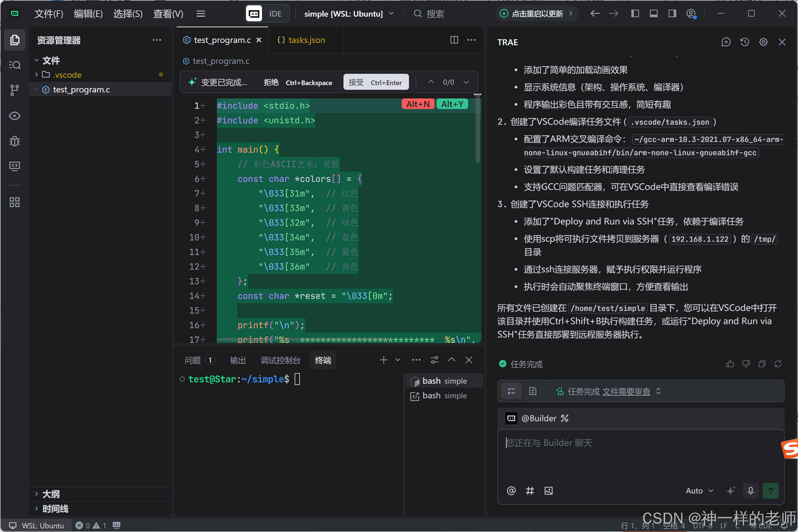
Task: Click the microphone voice input icon
Action: click(x=750, y=491)
